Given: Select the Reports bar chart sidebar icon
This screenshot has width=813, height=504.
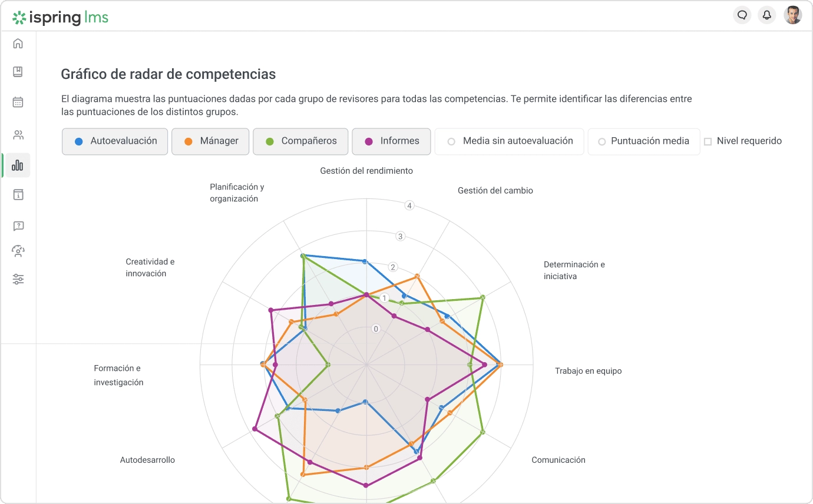Looking at the screenshot, I should pos(18,165).
